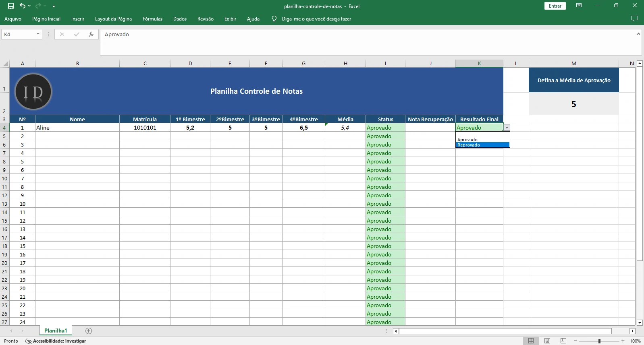
Task: Switch to Page Layout view icon
Action: (547, 341)
